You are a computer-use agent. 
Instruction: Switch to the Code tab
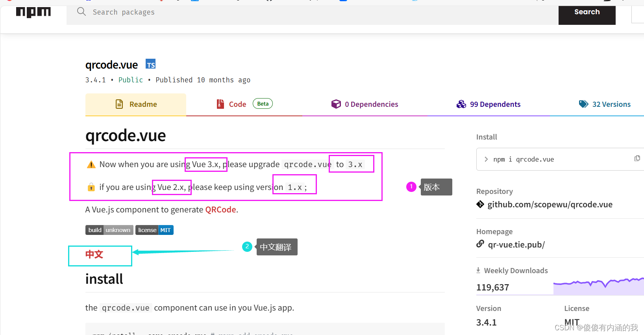244,104
